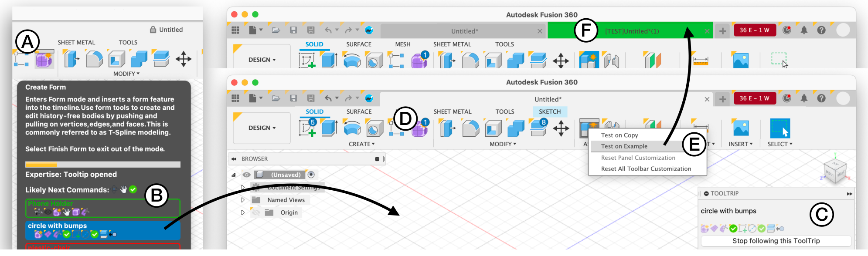The height and width of the screenshot is (256, 868).
Task: Add new tab with plus in lower window
Action: [722, 99]
